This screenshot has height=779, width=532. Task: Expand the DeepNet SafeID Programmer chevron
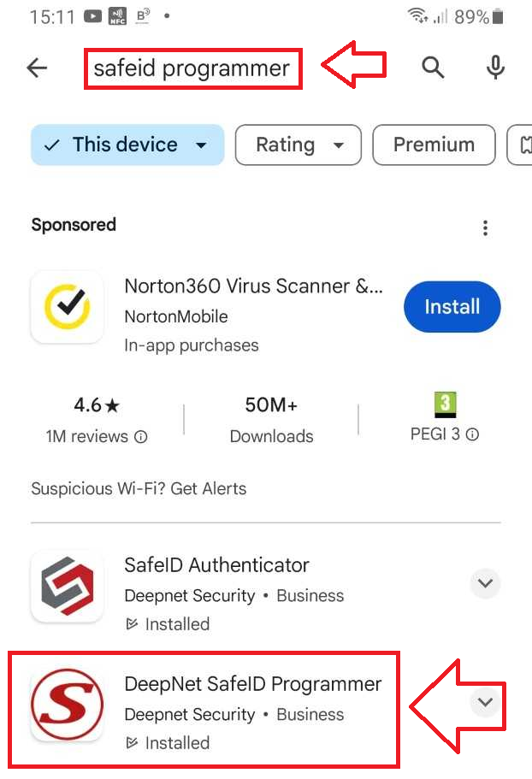(x=485, y=702)
